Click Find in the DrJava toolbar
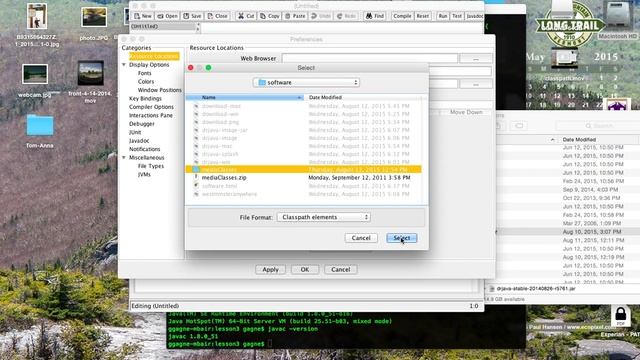 pos(375,16)
